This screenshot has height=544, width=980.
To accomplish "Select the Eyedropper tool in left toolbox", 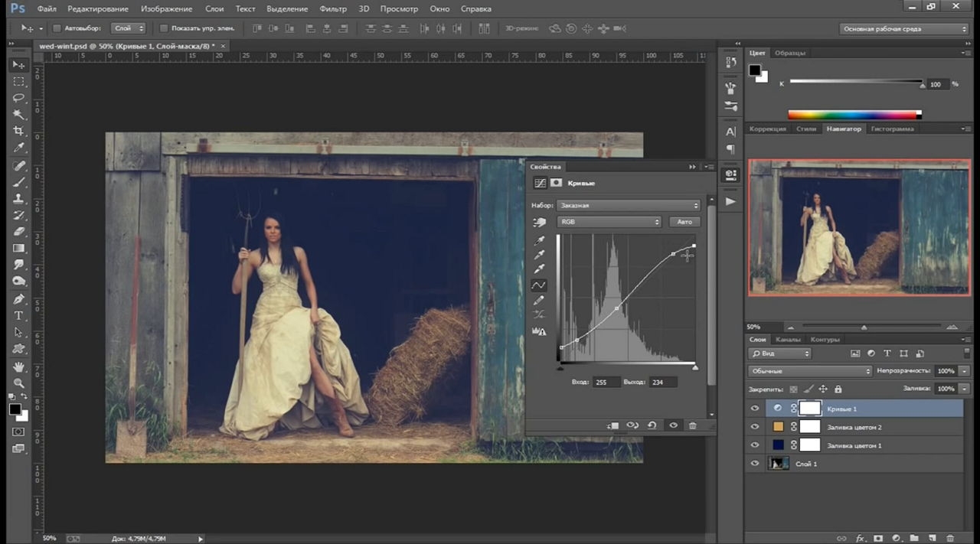I will point(18,148).
